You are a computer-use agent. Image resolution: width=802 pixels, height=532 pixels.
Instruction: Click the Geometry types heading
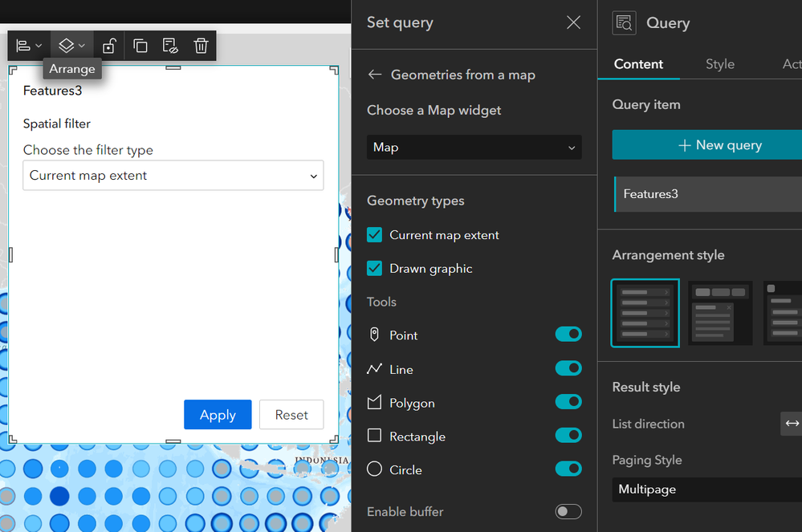click(x=416, y=201)
